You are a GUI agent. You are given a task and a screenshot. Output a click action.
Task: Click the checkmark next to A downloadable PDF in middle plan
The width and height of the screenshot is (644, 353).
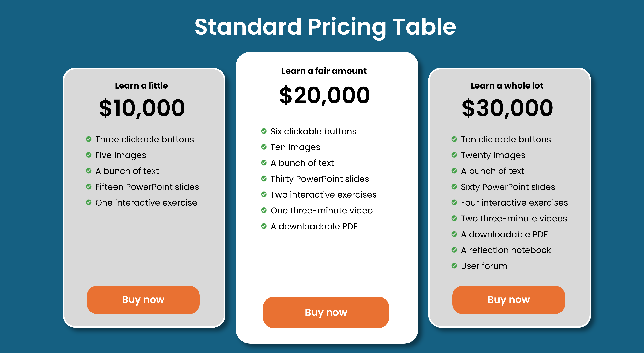point(264,227)
